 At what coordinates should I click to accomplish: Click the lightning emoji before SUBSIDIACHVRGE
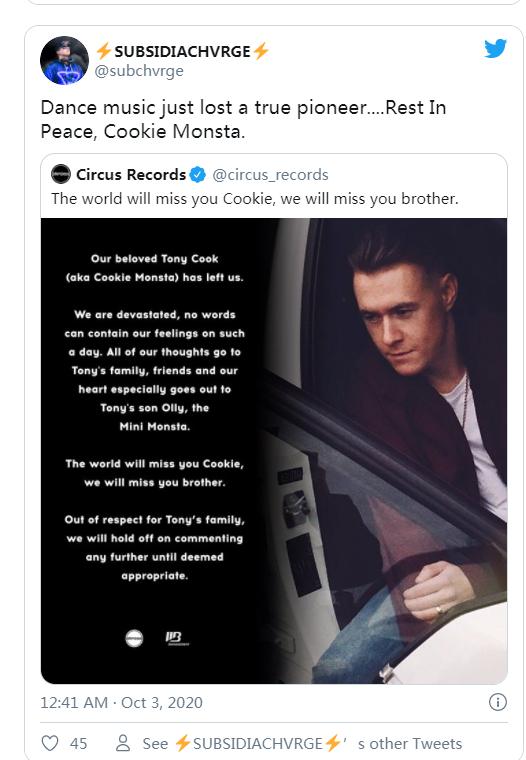click(x=104, y=51)
